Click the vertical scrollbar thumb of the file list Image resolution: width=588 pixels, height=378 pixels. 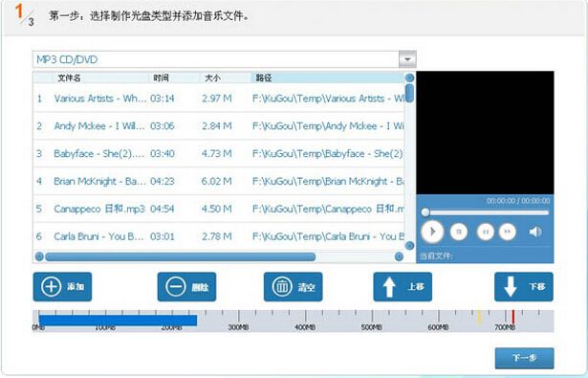tap(410, 93)
